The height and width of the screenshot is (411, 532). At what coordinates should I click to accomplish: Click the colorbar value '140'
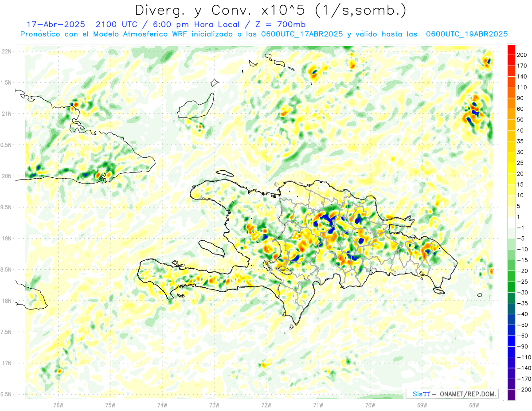(522, 76)
